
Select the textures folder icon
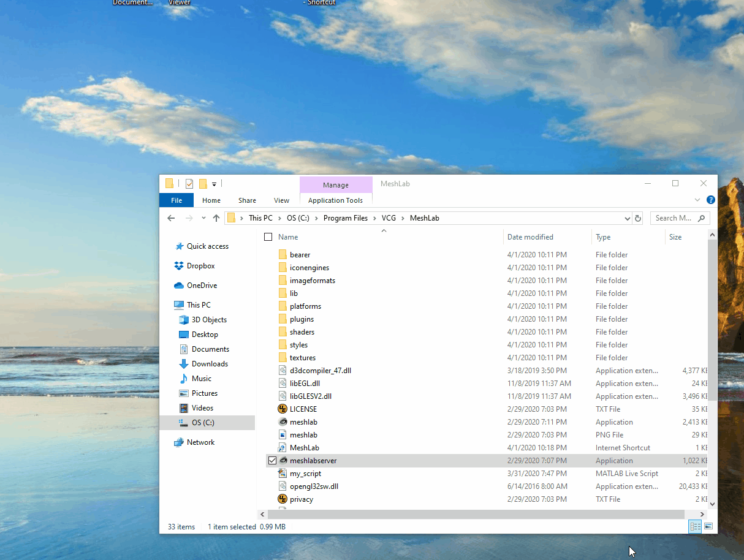pos(283,358)
